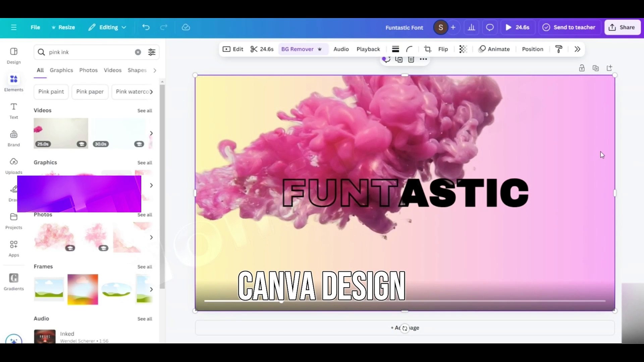Select the Text tool in the sidebar

point(13,111)
